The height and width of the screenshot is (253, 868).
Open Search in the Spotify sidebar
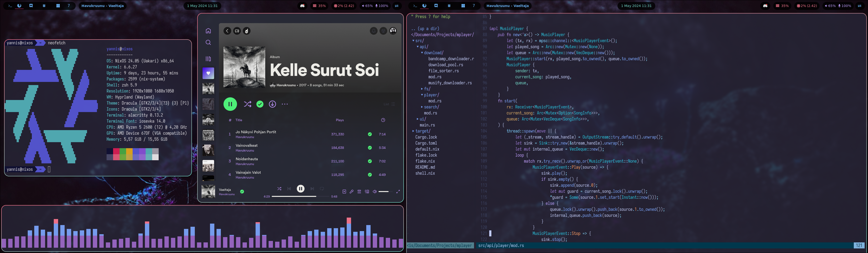208,42
